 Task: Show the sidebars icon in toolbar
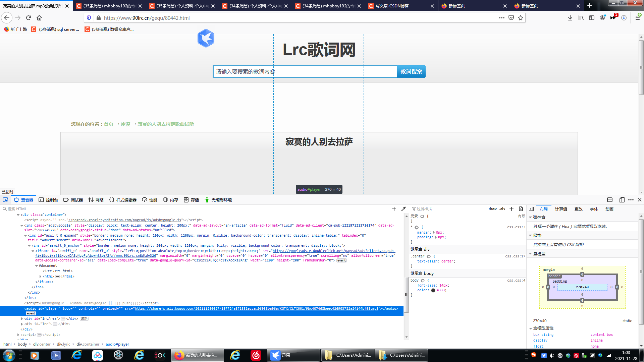tap(592, 18)
